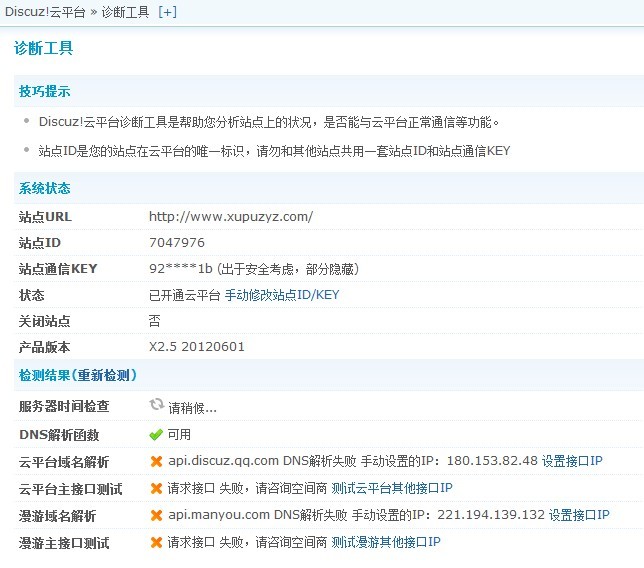Open the 测试云平台其他接口IP link
Image resolution: width=644 pixels, height=568 pixels.
392,488
